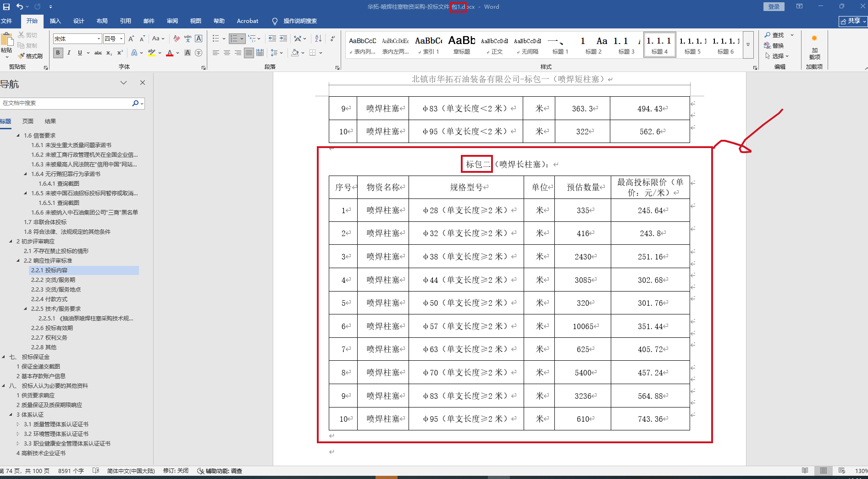Click 替换 (Replace) button

pyautogui.click(x=774, y=46)
